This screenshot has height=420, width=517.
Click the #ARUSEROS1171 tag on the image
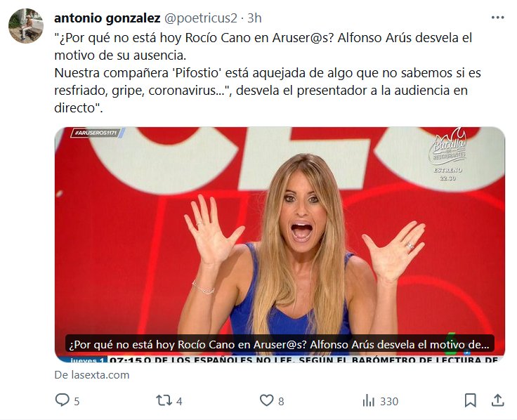pos(96,133)
